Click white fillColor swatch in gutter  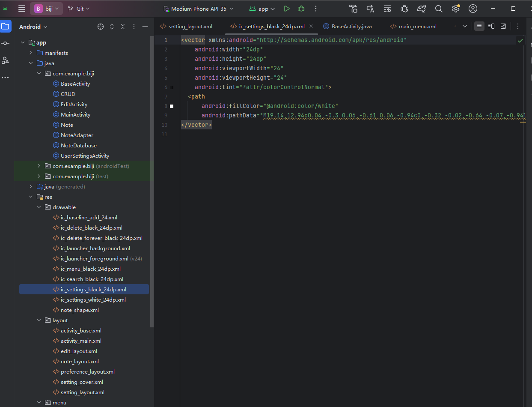click(172, 106)
